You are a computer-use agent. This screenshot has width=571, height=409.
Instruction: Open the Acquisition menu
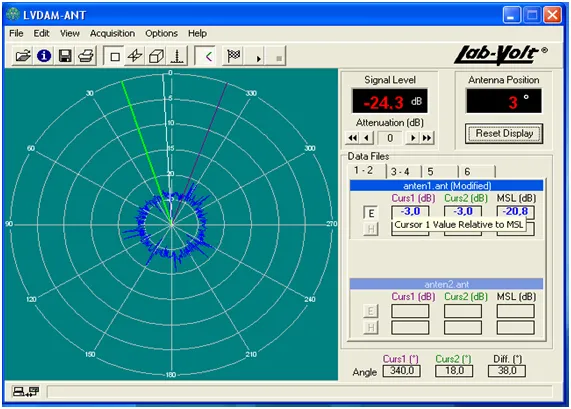pos(113,34)
